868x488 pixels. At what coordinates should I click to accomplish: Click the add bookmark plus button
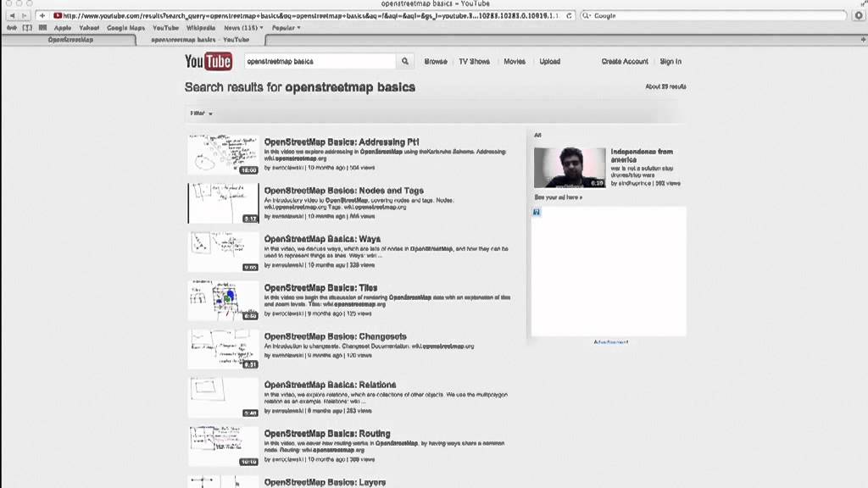click(42, 15)
